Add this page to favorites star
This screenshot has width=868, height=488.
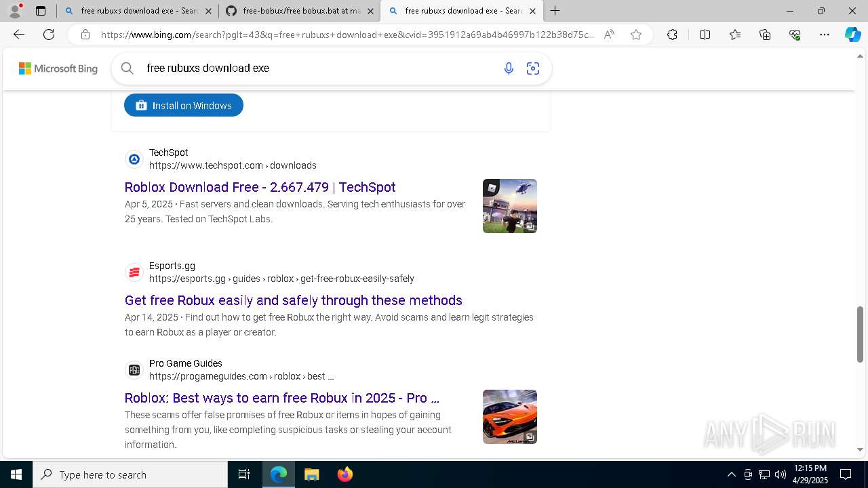(636, 35)
